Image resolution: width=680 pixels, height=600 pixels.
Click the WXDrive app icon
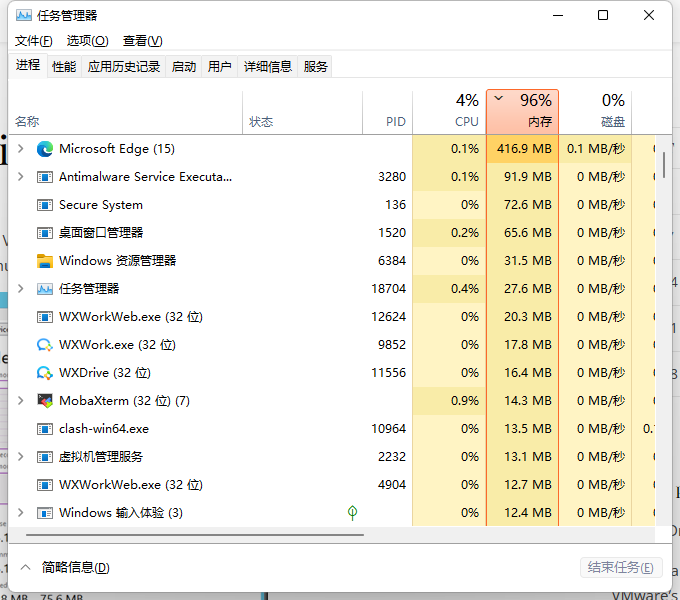[x=45, y=373]
